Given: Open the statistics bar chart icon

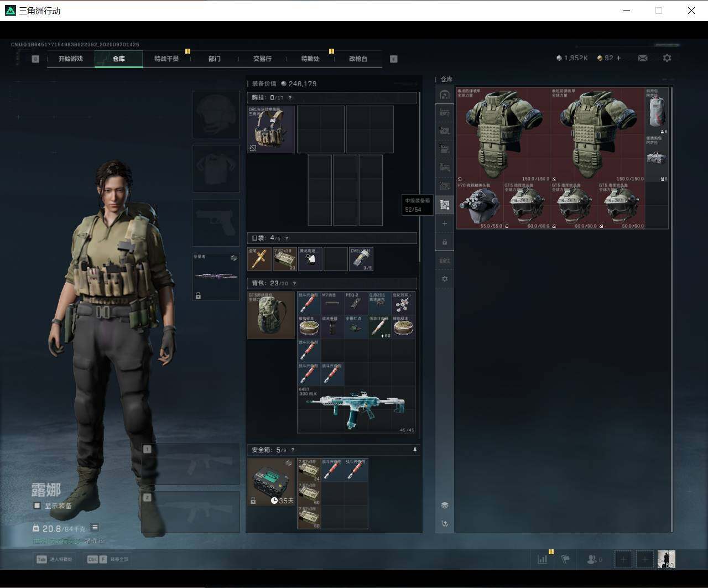Looking at the screenshot, I should (x=543, y=560).
